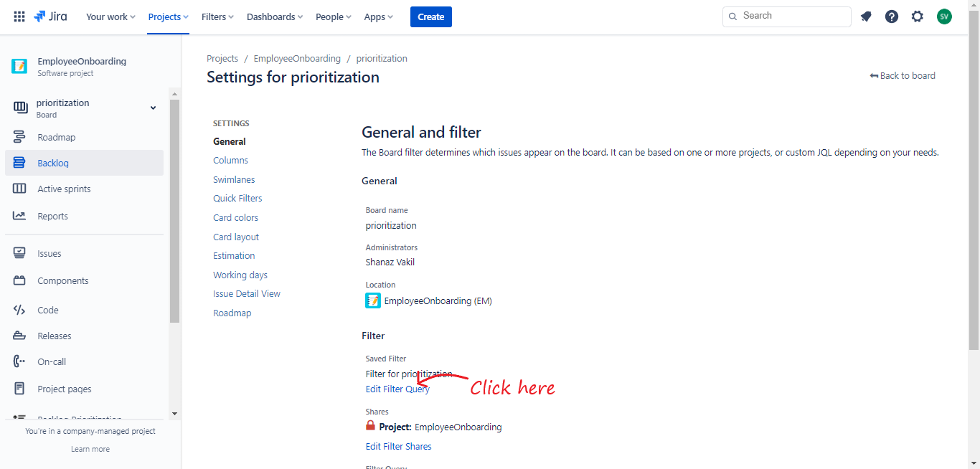Click Back to board link

tap(903, 76)
